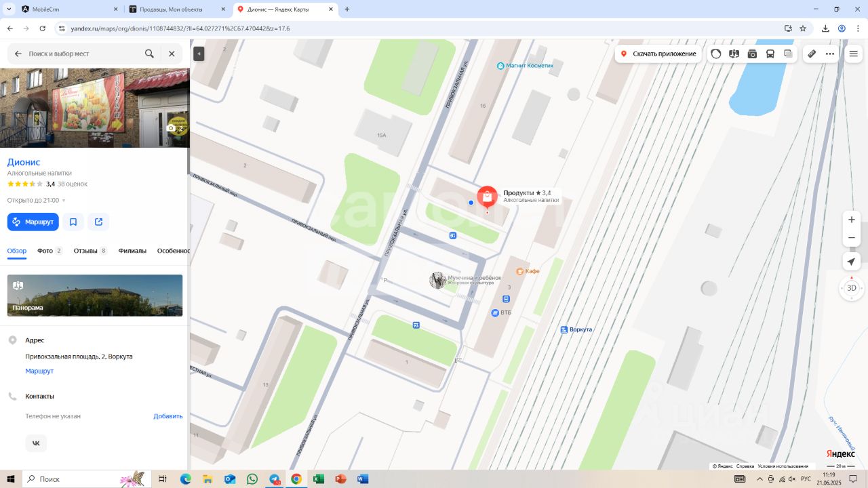Click the red Продукты map pin
The width and height of the screenshot is (868, 488).
tap(487, 197)
